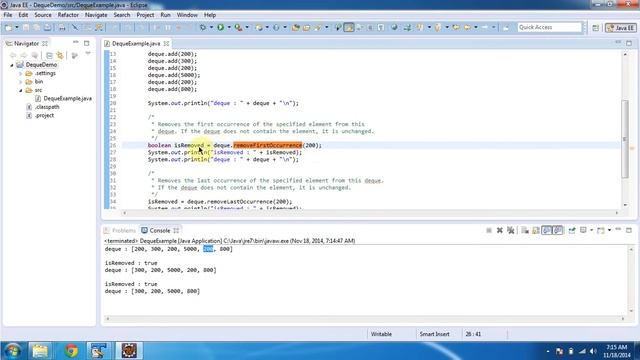
Task: Toggle Scroll Lock in console toolbar
Action: [536, 231]
